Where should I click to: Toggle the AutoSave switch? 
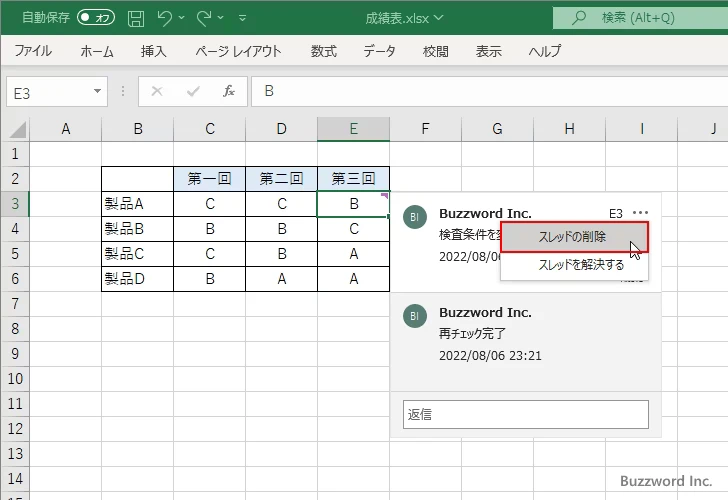[x=96, y=17]
